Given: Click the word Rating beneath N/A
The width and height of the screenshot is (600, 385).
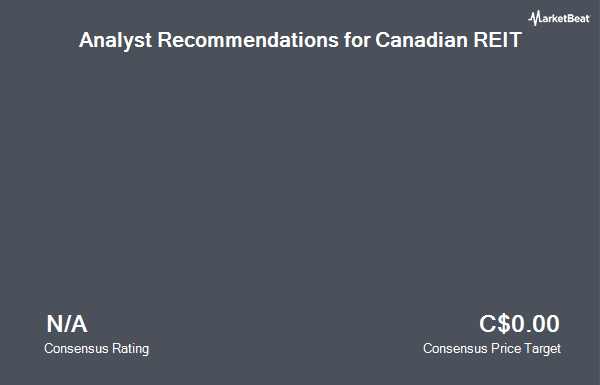Looking at the screenshot, I should 130,349.
